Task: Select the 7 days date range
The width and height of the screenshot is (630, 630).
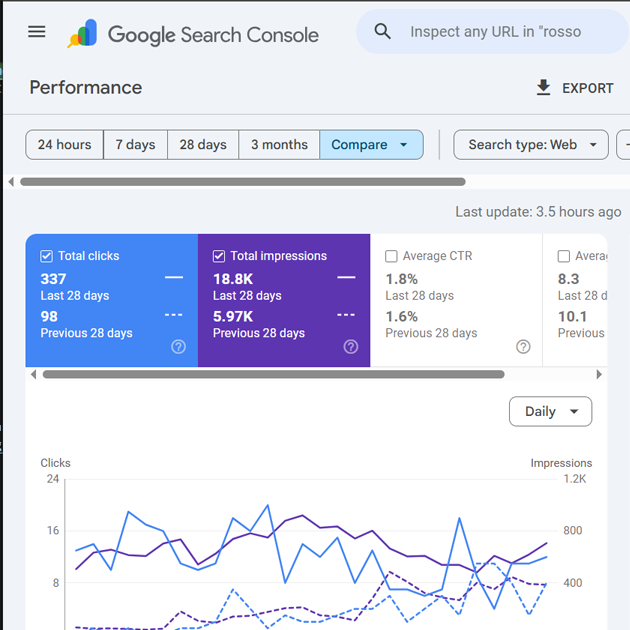Action: tap(135, 145)
